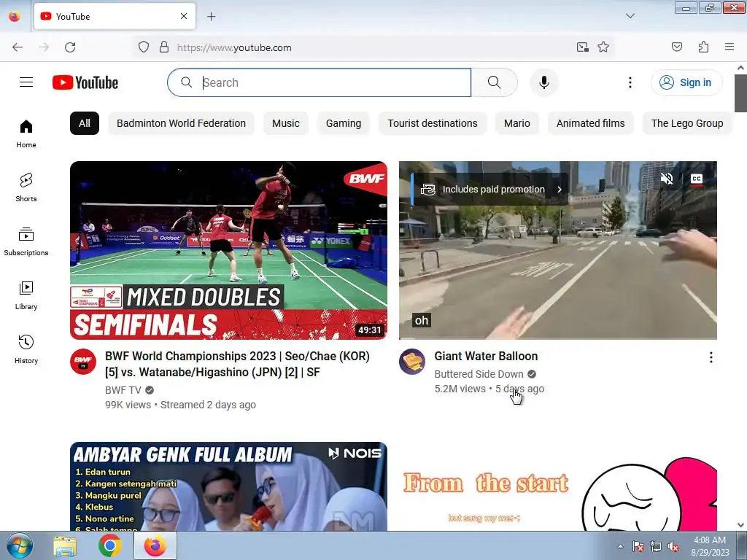Screen dimensions: 747x560
Task: Close the YouTube tab
Action: pos(184,16)
